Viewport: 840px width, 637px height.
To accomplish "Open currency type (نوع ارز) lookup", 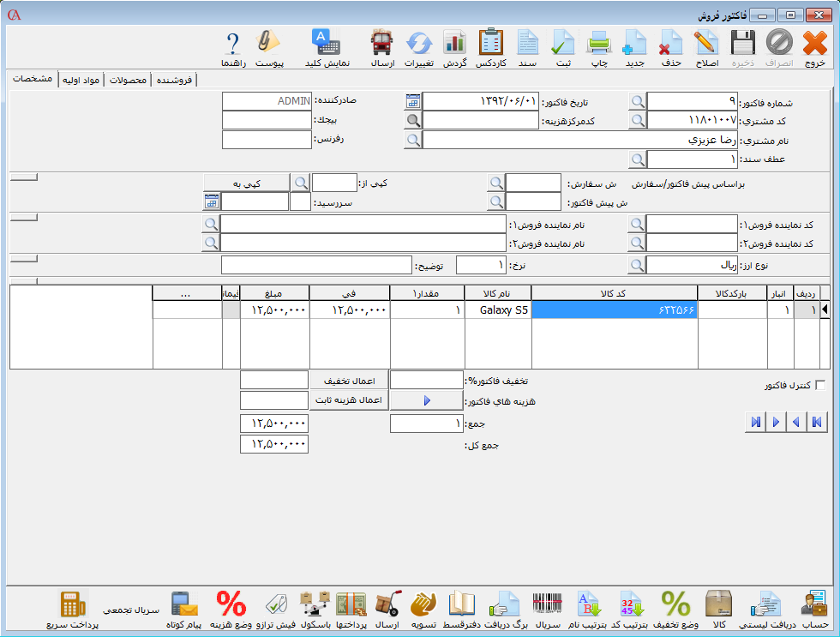I will click(637, 266).
